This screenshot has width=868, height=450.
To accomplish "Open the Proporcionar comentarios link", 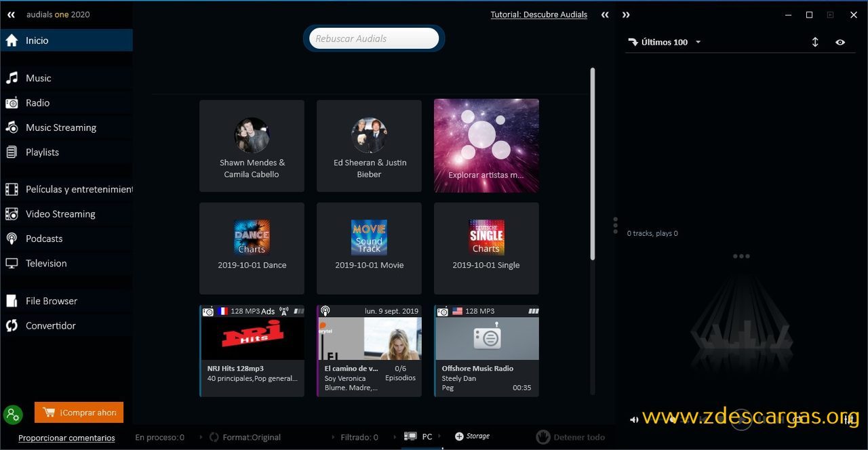I will click(66, 438).
